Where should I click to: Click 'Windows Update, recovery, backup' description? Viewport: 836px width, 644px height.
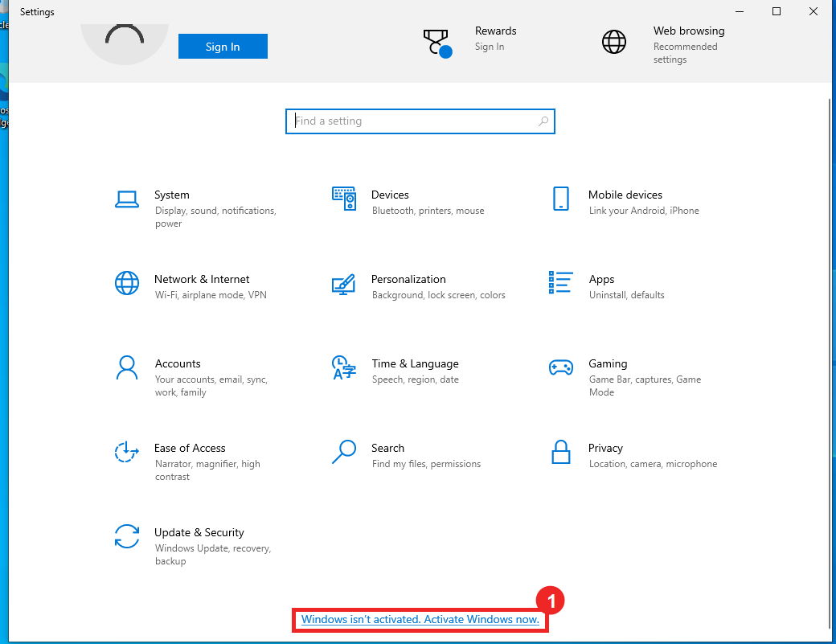pyautogui.click(x=213, y=555)
